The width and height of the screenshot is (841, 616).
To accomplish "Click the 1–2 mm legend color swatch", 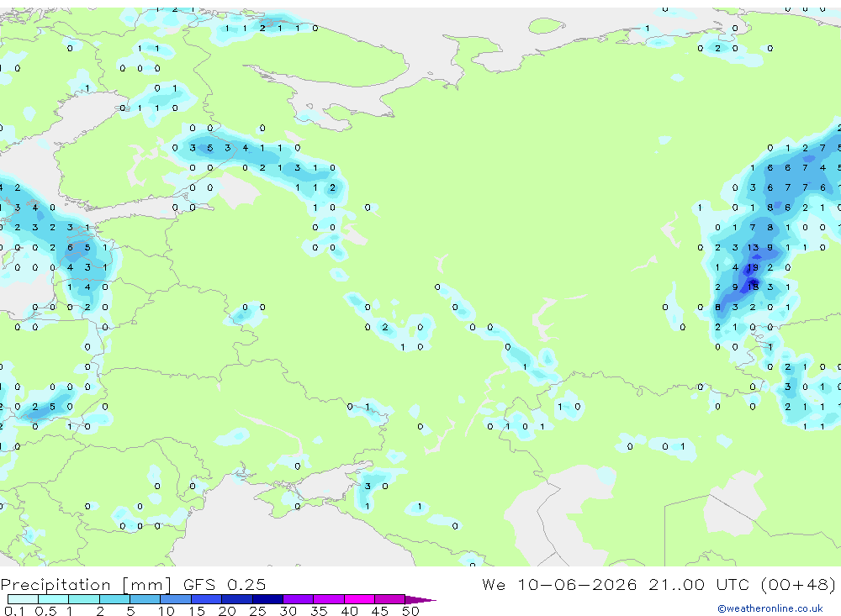I will coord(84,599).
